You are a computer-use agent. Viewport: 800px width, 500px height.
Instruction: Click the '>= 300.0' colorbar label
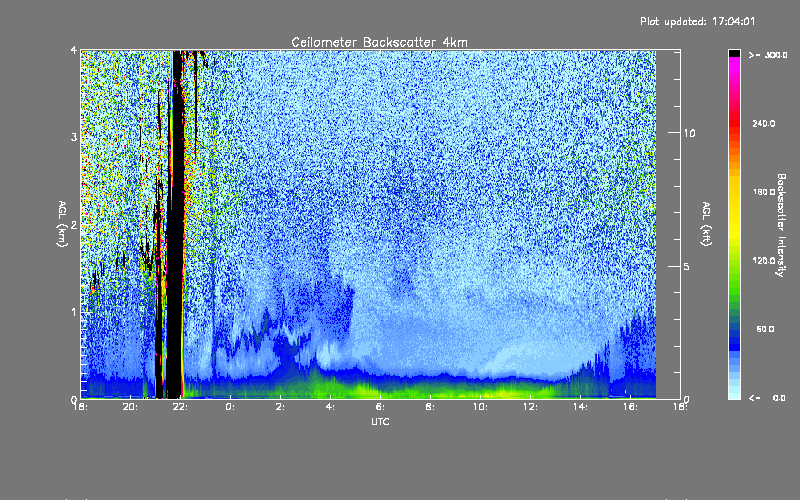(x=768, y=55)
